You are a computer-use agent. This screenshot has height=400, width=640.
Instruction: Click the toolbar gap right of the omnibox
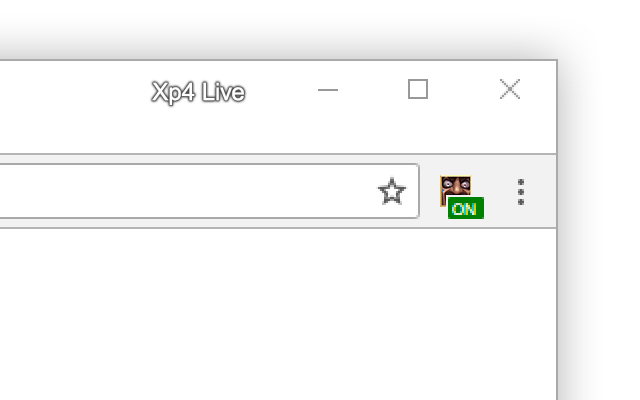pyautogui.click(x=429, y=192)
